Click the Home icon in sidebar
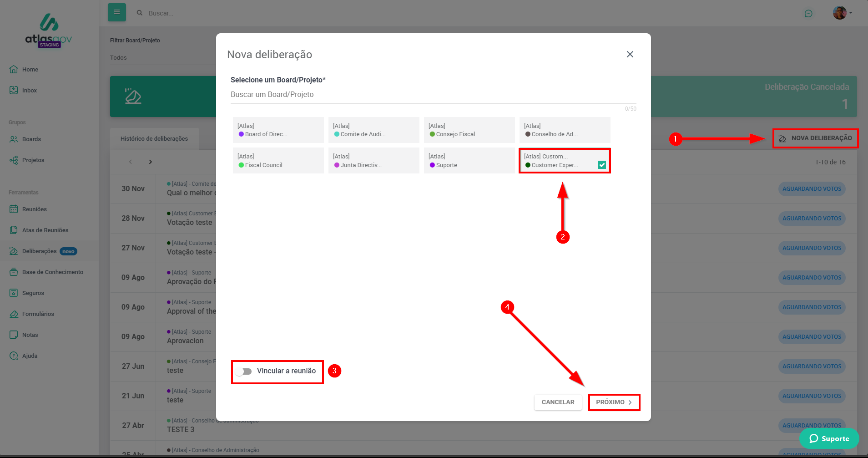Viewport: 868px width, 458px height. pos(14,69)
